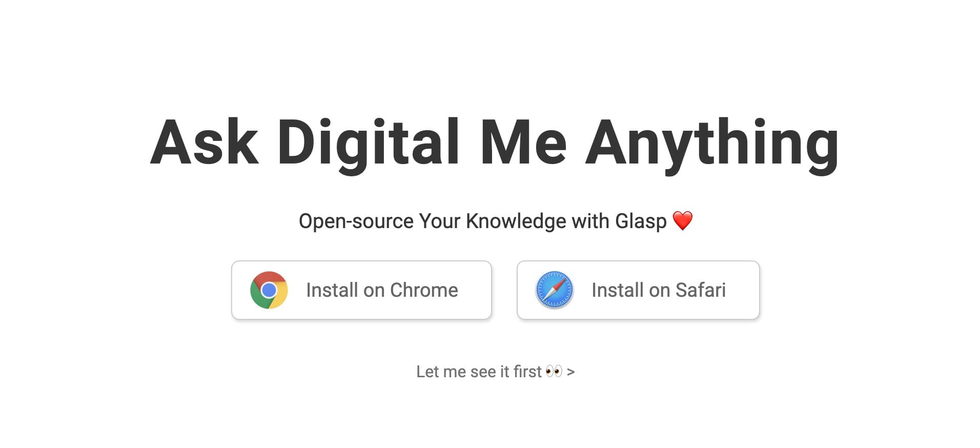Click the word "Me" in the headline
The image size is (980, 448).
point(523,142)
